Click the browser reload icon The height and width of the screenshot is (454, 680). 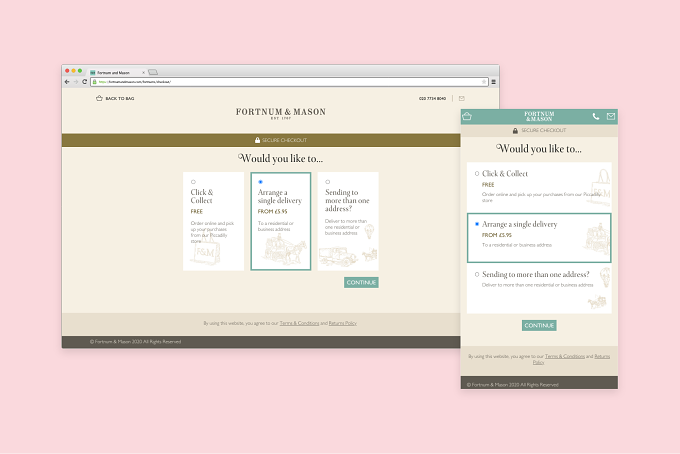point(85,82)
